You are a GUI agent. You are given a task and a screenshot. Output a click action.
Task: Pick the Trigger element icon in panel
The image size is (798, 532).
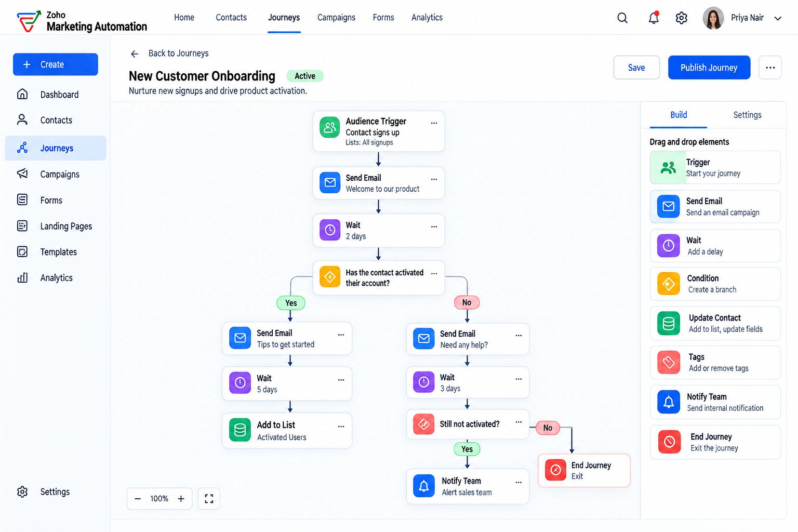(668, 167)
